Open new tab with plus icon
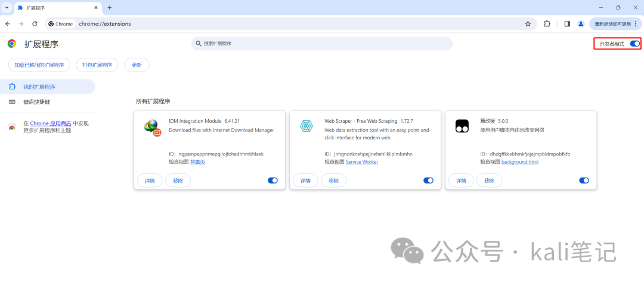 pyautogui.click(x=110, y=8)
